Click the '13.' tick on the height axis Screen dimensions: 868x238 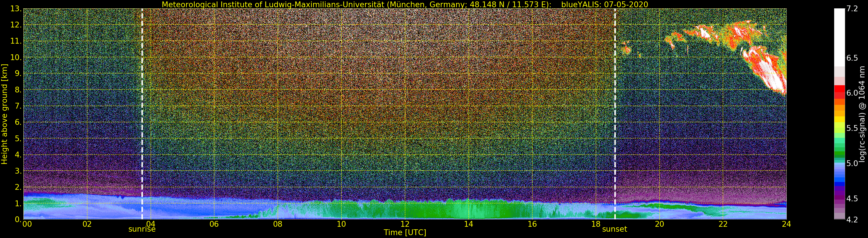[x=16, y=9]
